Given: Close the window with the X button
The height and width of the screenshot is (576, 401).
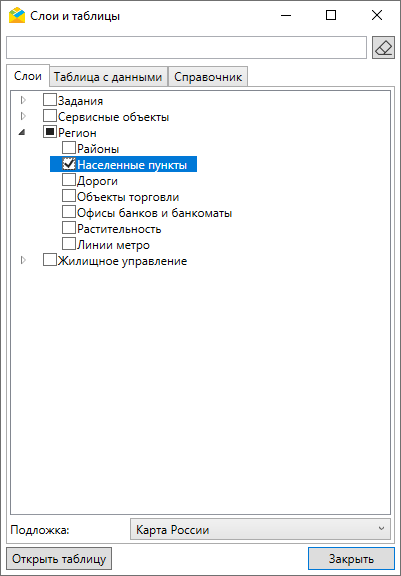Looking at the screenshot, I should [x=377, y=15].
